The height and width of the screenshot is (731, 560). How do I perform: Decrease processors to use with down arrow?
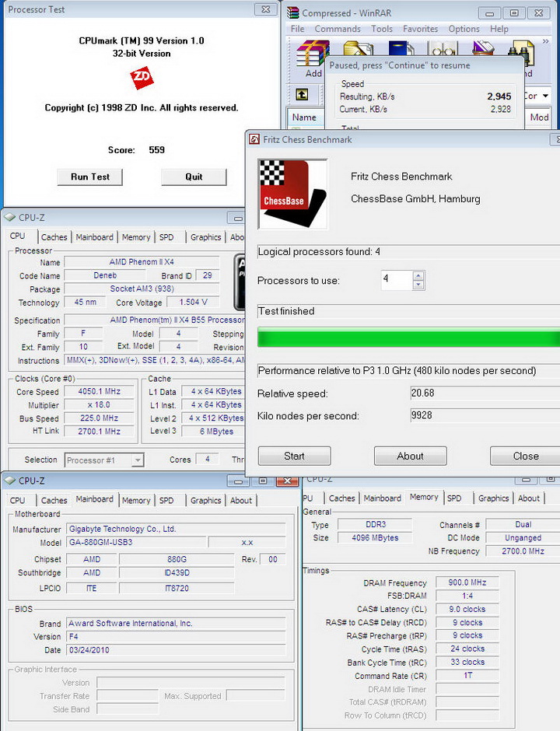(x=418, y=285)
